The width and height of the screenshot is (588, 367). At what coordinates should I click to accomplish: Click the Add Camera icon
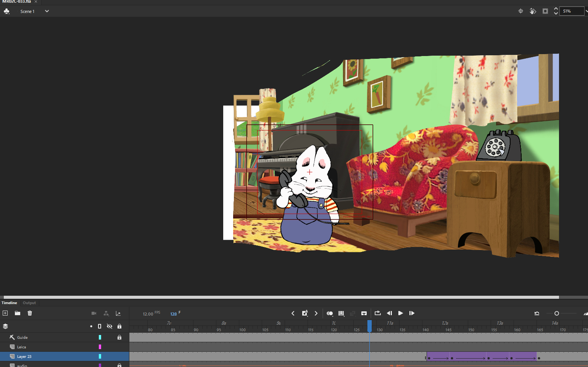[94, 313]
